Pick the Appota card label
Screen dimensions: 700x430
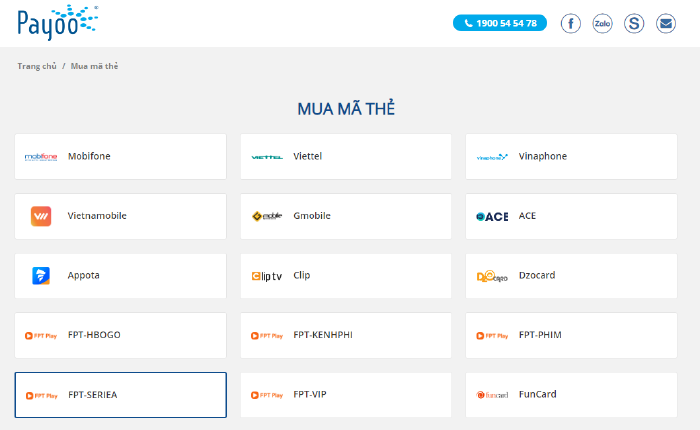tap(83, 276)
